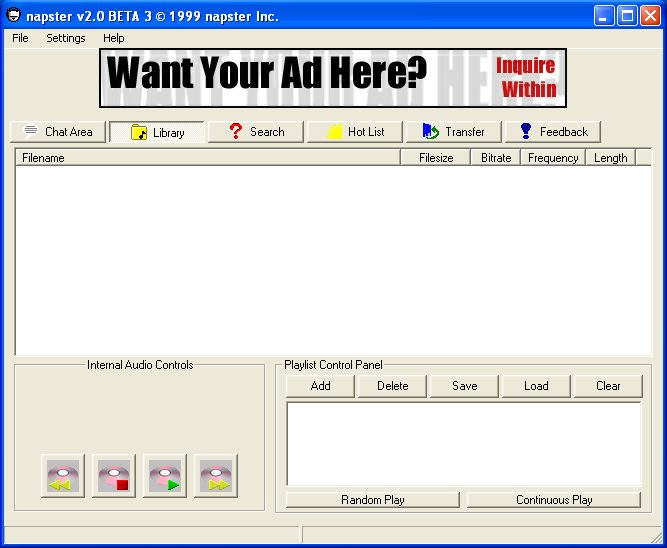Click the fast-forward playback button
This screenshot has height=548, width=667.
tap(216, 476)
